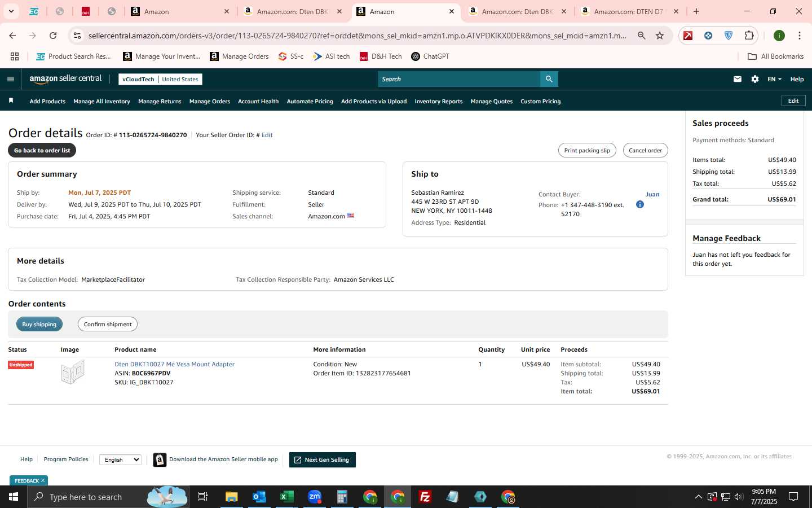Bookmark this page with the star icon
812x508 pixels.
click(x=660, y=36)
